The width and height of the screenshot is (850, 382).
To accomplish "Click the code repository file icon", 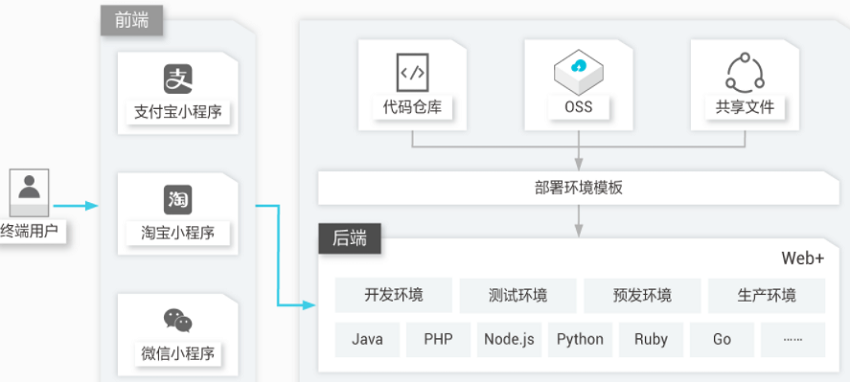I will (413, 72).
